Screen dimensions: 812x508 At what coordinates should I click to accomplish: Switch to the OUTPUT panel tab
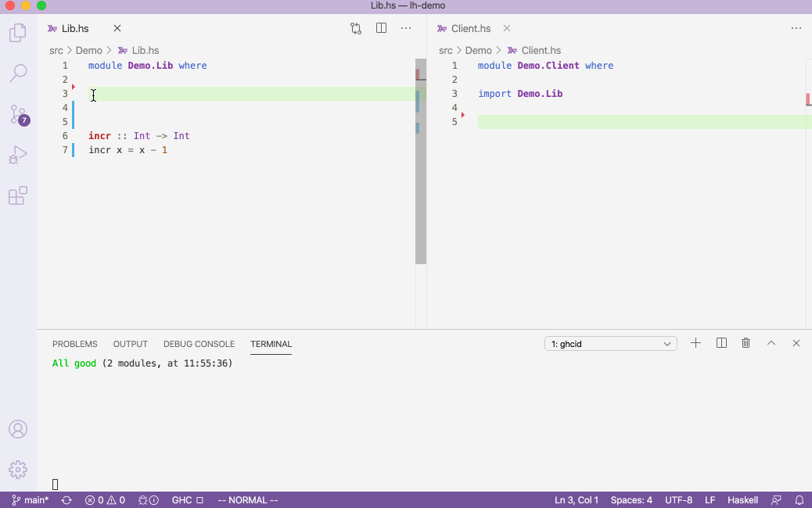click(x=131, y=344)
